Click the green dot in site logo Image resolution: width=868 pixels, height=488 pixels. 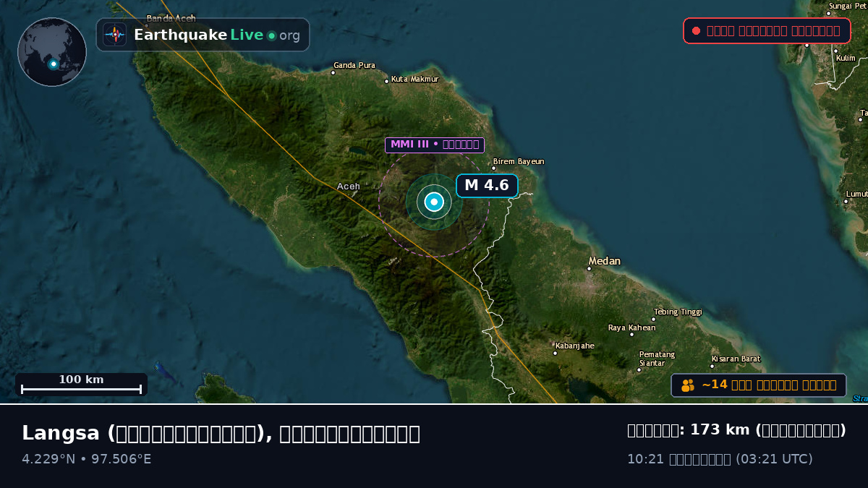click(x=271, y=35)
